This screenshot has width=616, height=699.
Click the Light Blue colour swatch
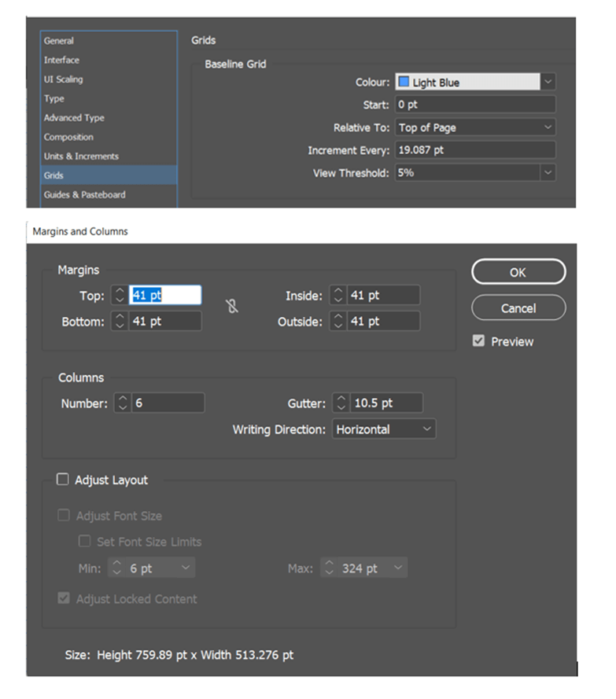pos(404,82)
